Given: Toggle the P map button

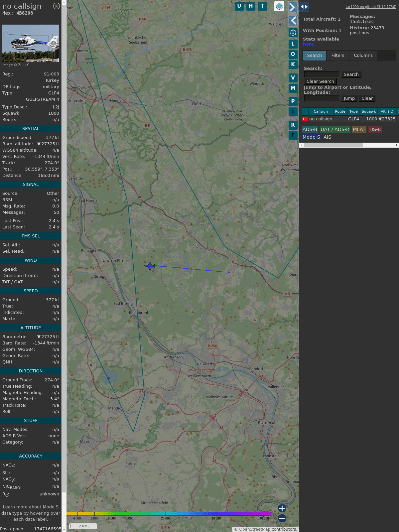Looking at the screenshot, I should (x=293, y=101).
